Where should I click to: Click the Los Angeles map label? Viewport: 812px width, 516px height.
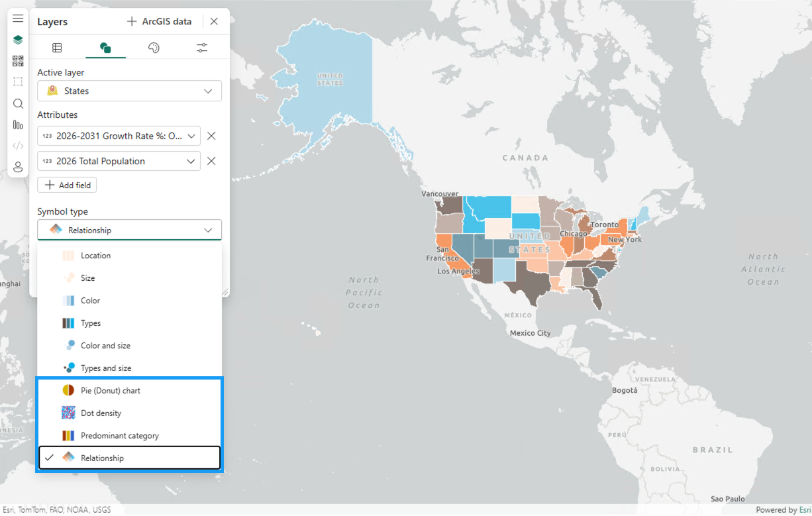pos(458,272)
